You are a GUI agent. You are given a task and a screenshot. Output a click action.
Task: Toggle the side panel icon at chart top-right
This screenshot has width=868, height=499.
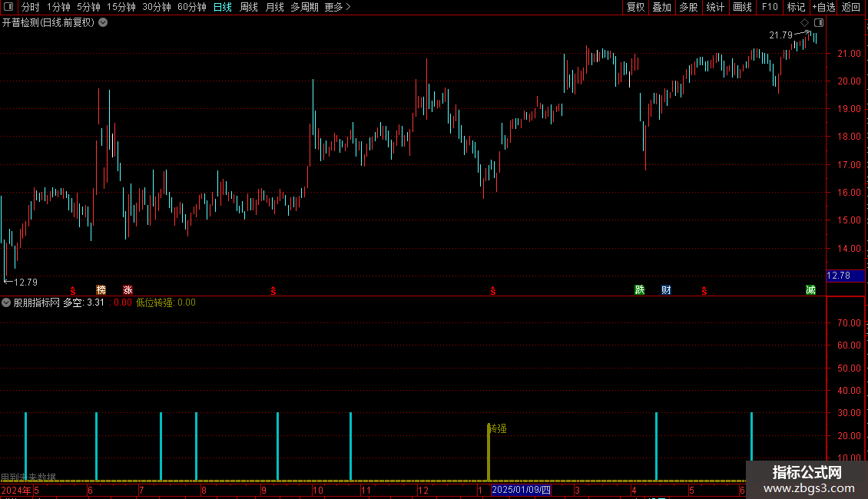(x=819, y=22)
